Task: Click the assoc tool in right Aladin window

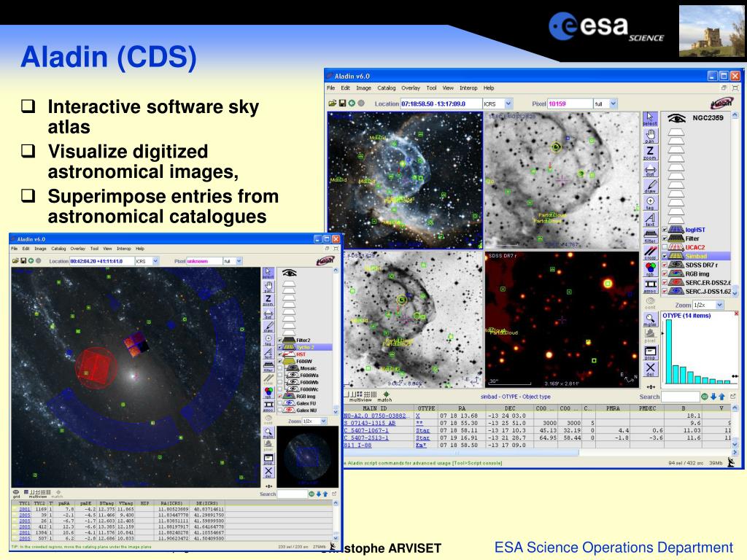Action: 650,286
